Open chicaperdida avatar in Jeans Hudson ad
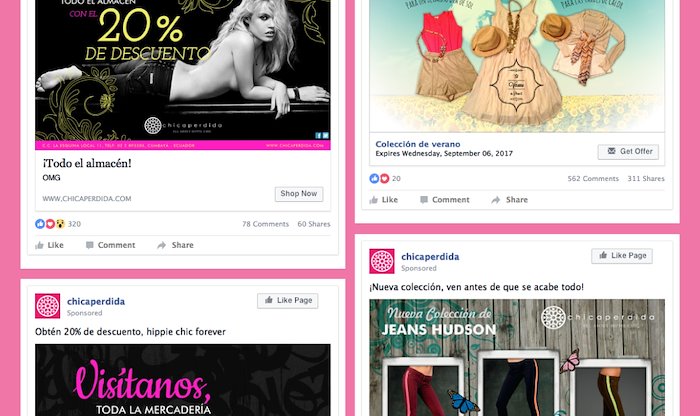700x416 pixels. [x=382, y=261]
